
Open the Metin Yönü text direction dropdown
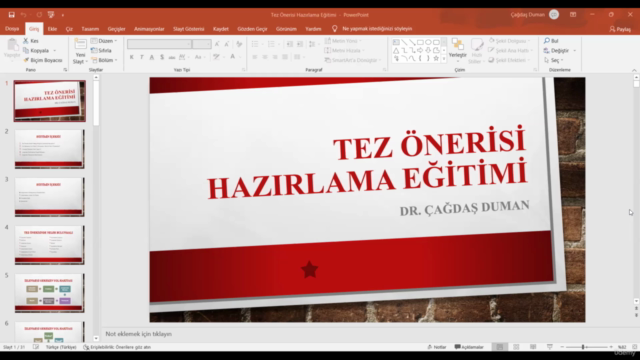click(343, 41)
